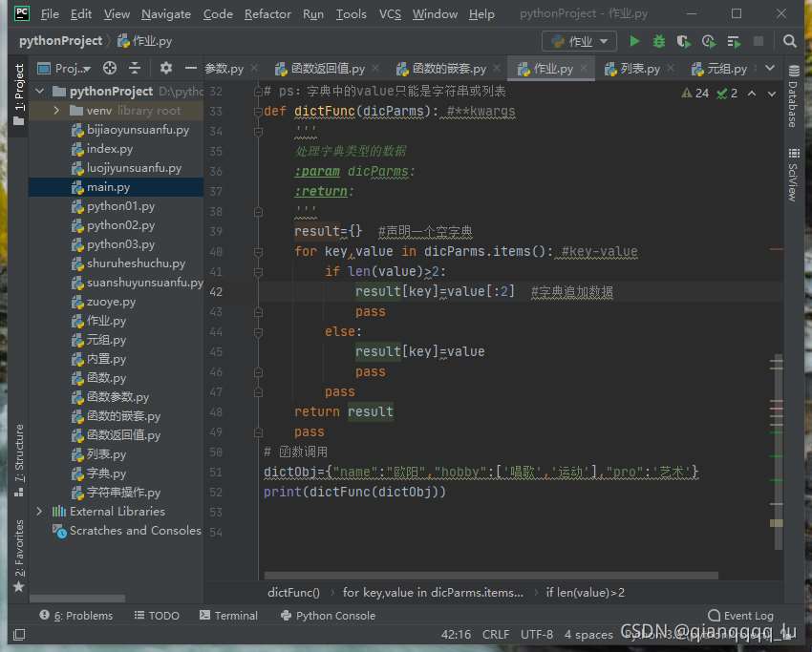Switch to the 列表.py editor tab

click(639, 69)
